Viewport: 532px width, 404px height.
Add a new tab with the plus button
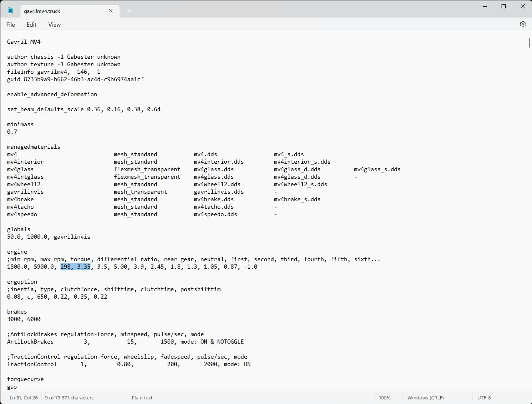pos(129,11)
